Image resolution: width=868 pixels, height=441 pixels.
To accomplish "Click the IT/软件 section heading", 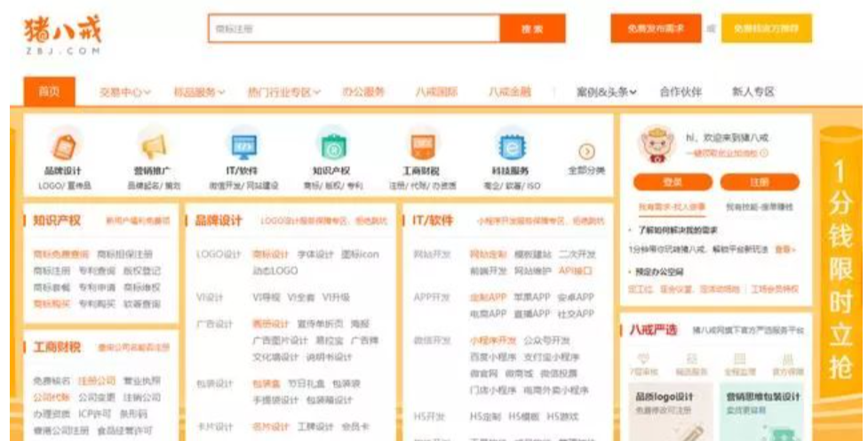I will [x=433, y=220].
